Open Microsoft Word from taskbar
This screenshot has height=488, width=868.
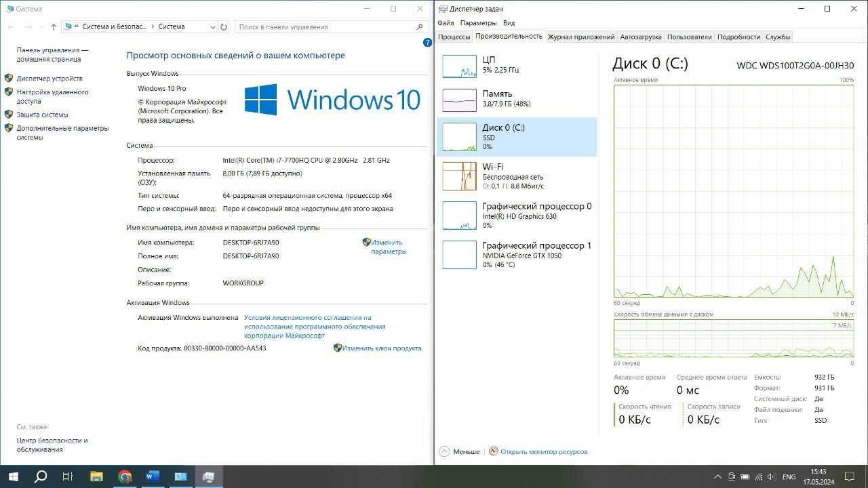point(152,476)
